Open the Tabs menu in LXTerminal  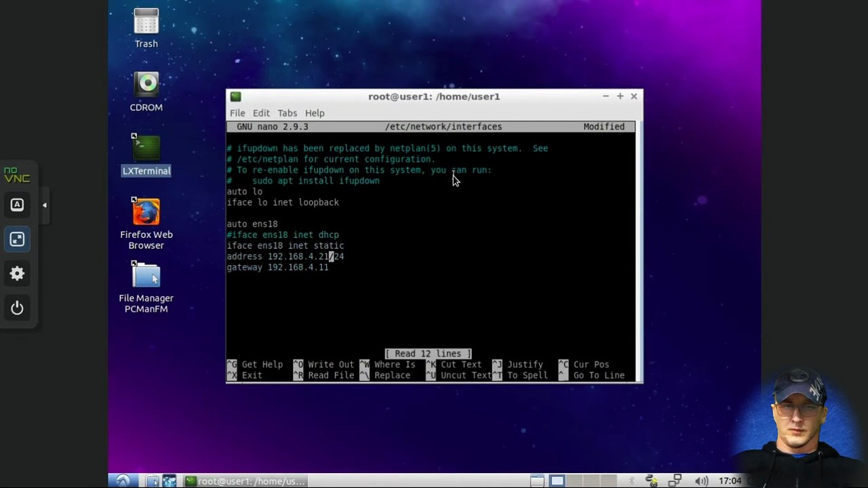click(x=287, y=113)
